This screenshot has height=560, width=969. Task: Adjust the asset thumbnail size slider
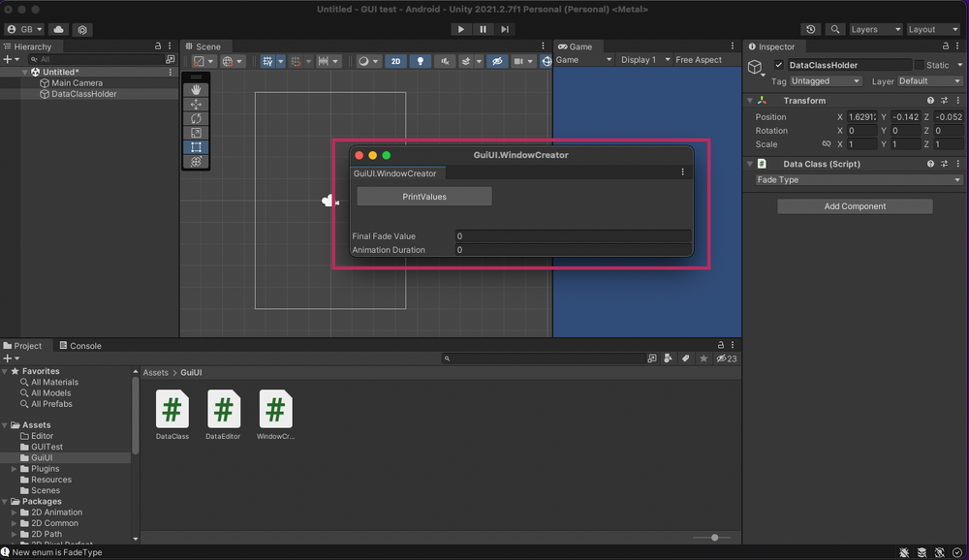713,537
